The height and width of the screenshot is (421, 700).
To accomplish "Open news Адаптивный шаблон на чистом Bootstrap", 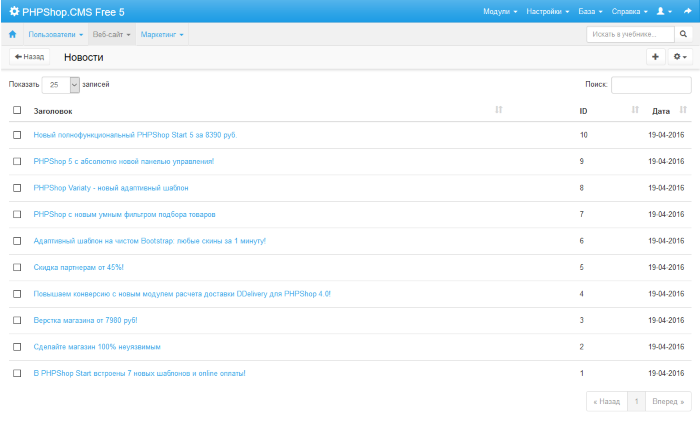I will click(150, 241).
